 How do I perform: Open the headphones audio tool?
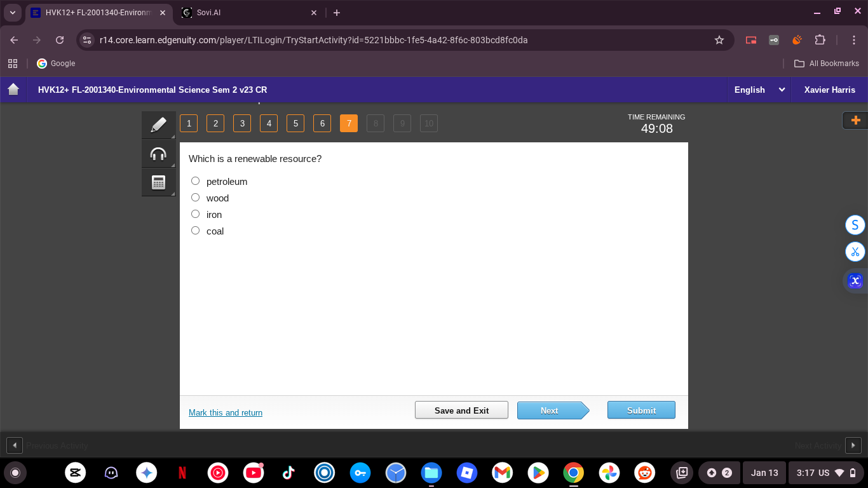pyautogui.click(x=158, y=154)
